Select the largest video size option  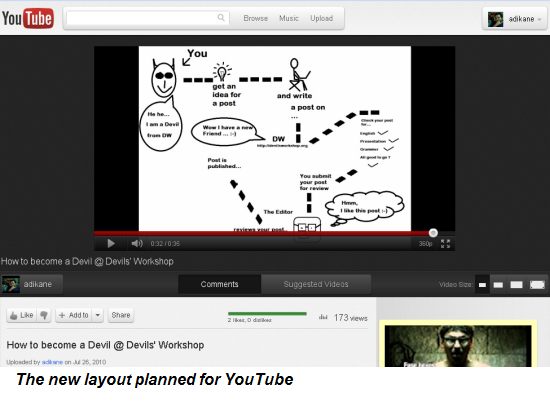[x=537, y=285]
